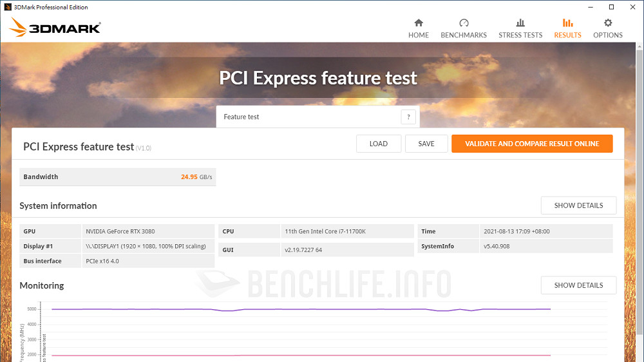Viewport: 644px width, 362px height.
Task: Click the CPU label cell
Action: click(x=249, y=231)
